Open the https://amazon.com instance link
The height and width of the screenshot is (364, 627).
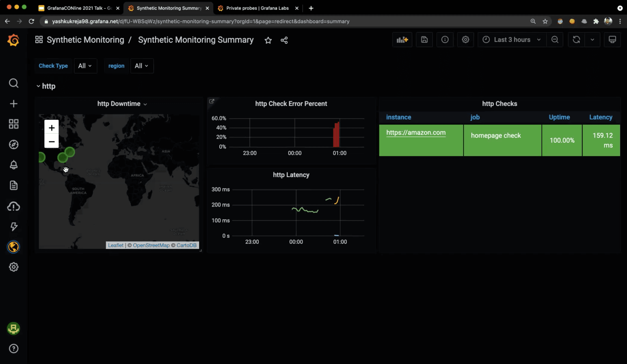click(x=416, y=133)
